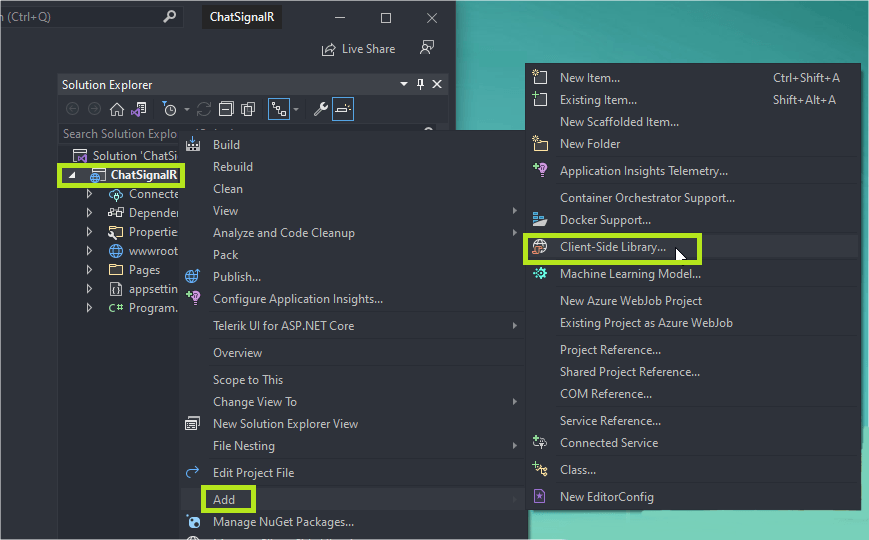
Task: Click the Machine Learning Model gear icon
Action: pos(540,273)
